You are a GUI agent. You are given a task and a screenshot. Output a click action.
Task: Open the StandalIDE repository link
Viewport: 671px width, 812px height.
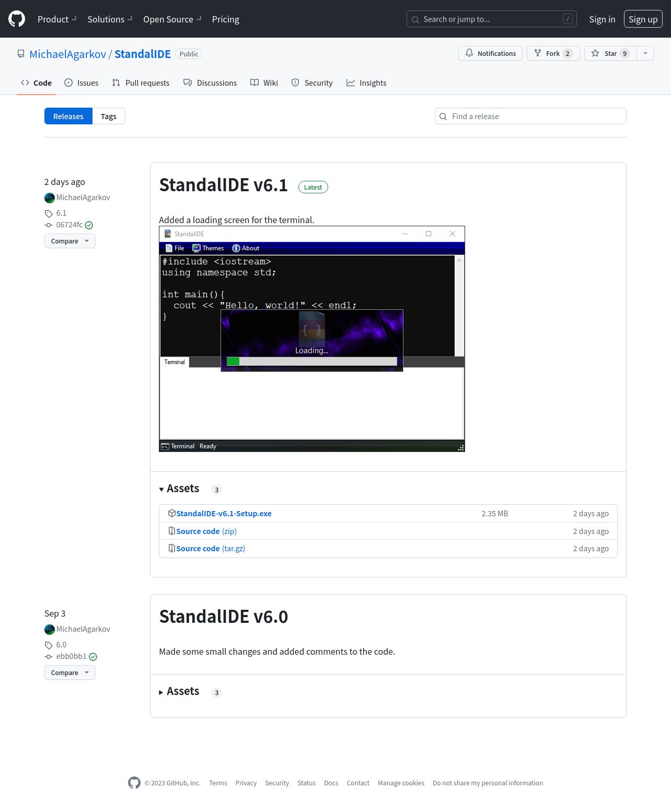[x=143, y=54]
